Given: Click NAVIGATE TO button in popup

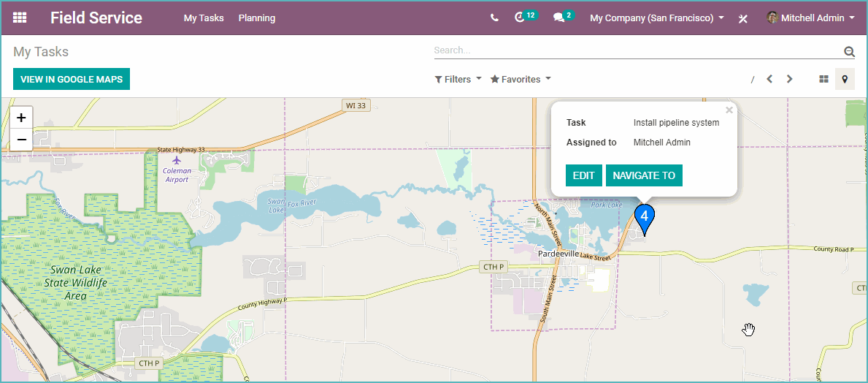Looking at the screenshot, I should coord(644,175).
